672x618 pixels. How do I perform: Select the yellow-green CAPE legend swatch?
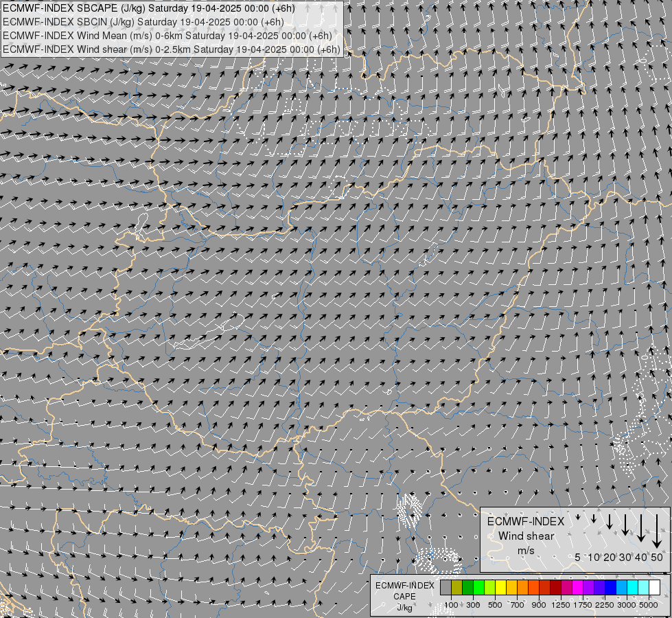490,587
